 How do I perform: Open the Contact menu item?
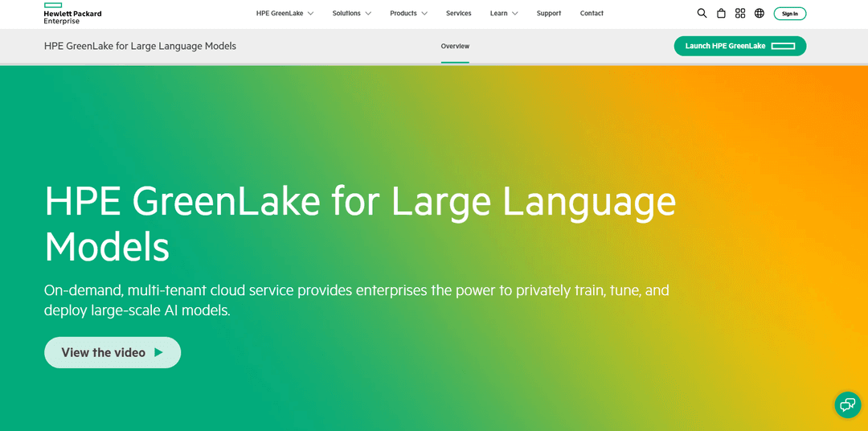(x=592, y=14)
